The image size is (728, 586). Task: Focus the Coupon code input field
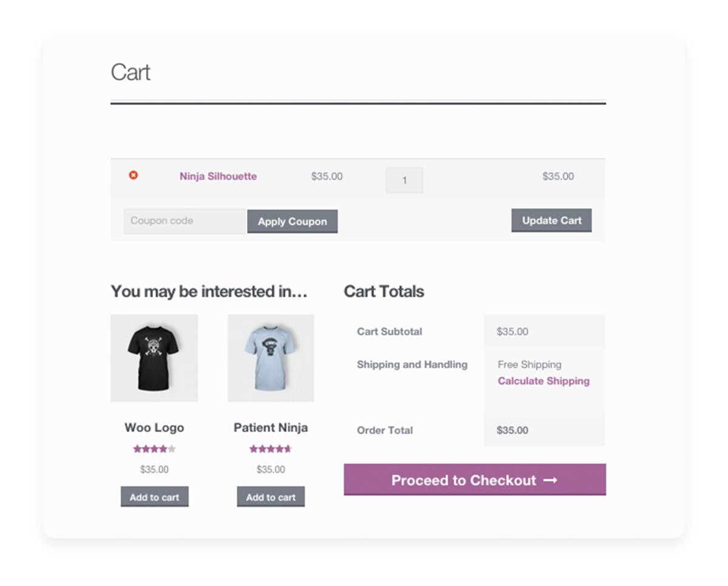[184, 221]
